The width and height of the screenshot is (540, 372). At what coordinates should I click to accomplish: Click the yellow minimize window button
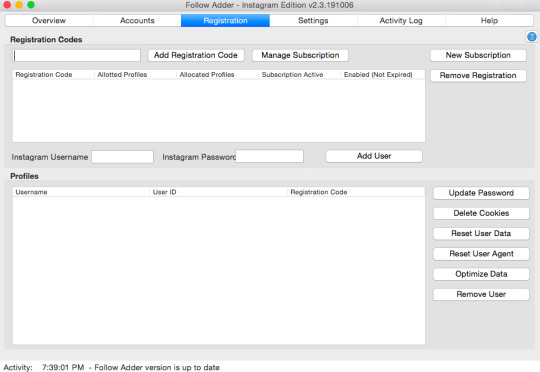click(x=19, y=4)
